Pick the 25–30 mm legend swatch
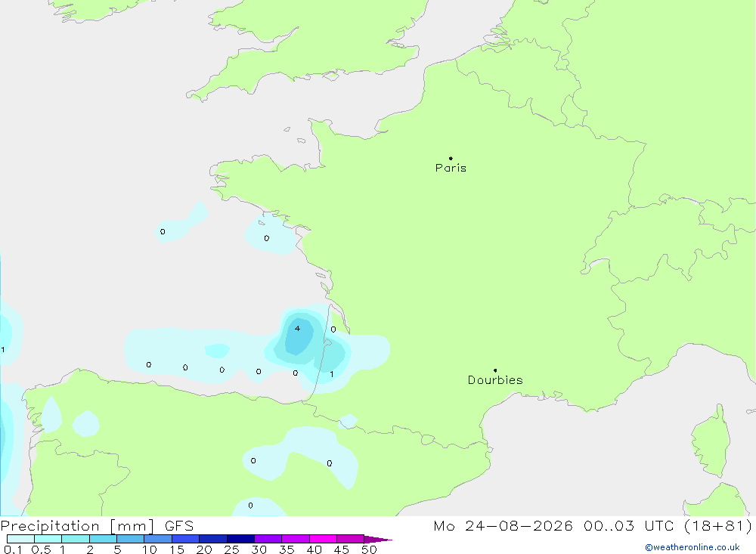Screen dimensions: 756x554 [240, 539]
